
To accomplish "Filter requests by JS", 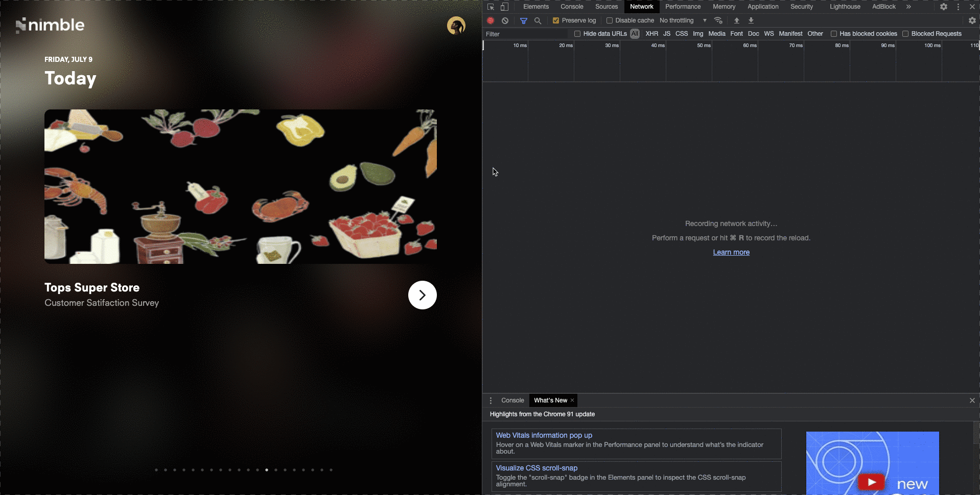I will point(667,34).
